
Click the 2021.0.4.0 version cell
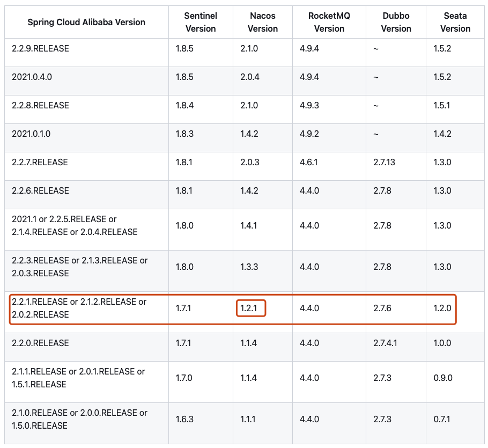pyautogui.click(x=32, y=77)
